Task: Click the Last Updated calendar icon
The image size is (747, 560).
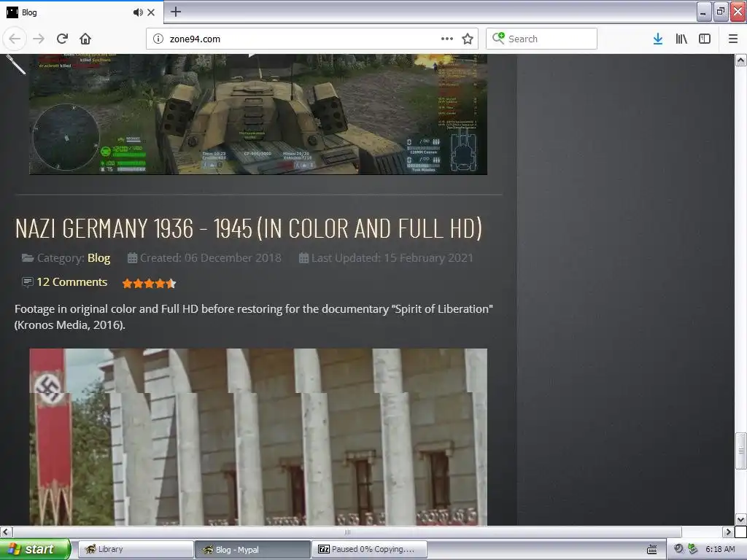Action: tap(303, 258)
